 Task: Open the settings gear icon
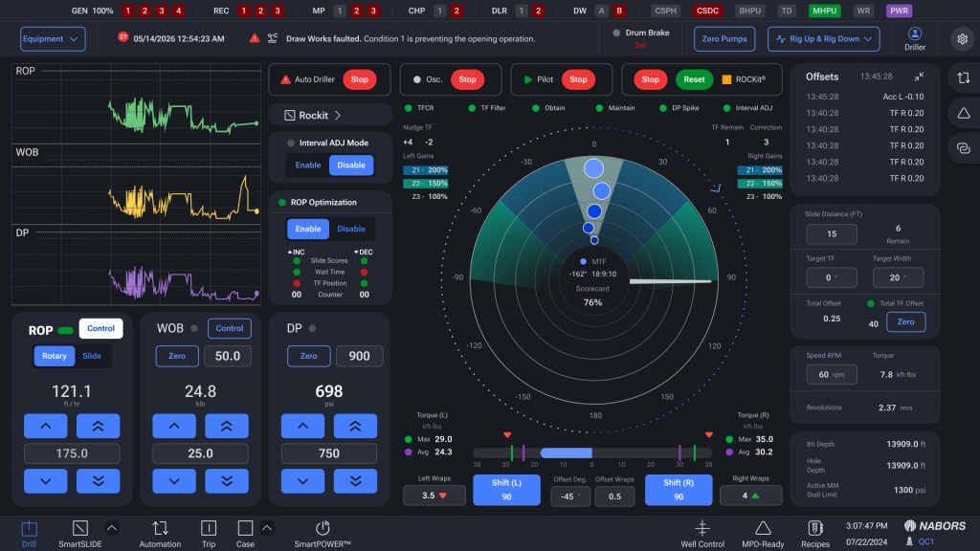[963, 38]
